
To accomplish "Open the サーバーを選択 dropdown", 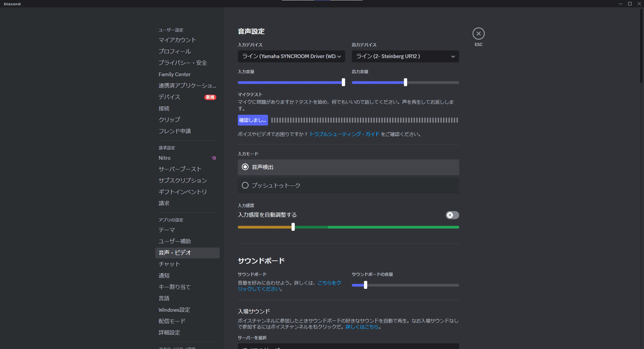I will (348, 346).
